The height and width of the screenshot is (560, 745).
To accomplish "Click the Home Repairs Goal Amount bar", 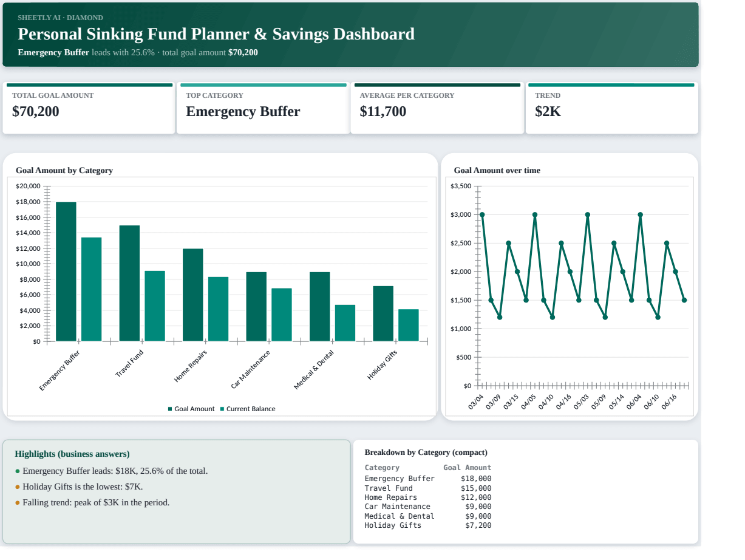I will click(193, 295).
